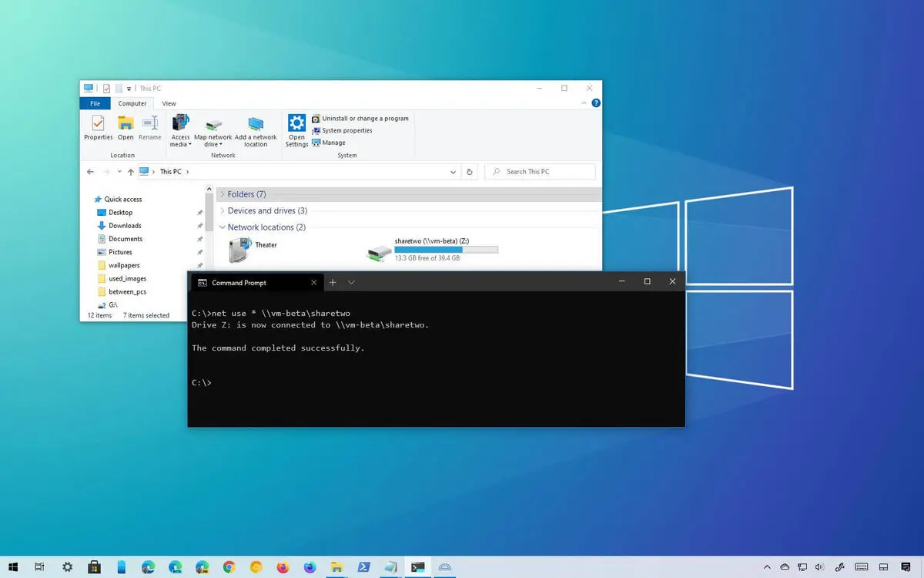Click the Quick Access Toolbar properties checkmark icon
Viewport: 924px width, 578px height.
(106, 89)
